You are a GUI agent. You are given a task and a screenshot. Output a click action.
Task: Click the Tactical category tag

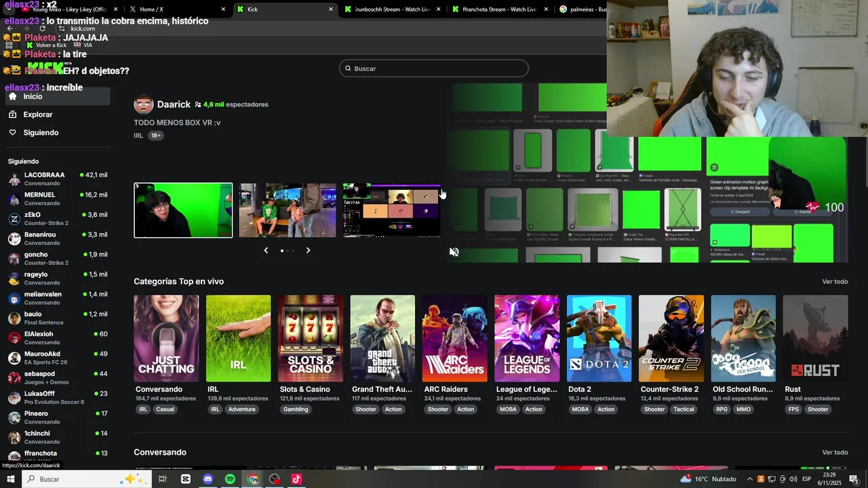[684, 409]
